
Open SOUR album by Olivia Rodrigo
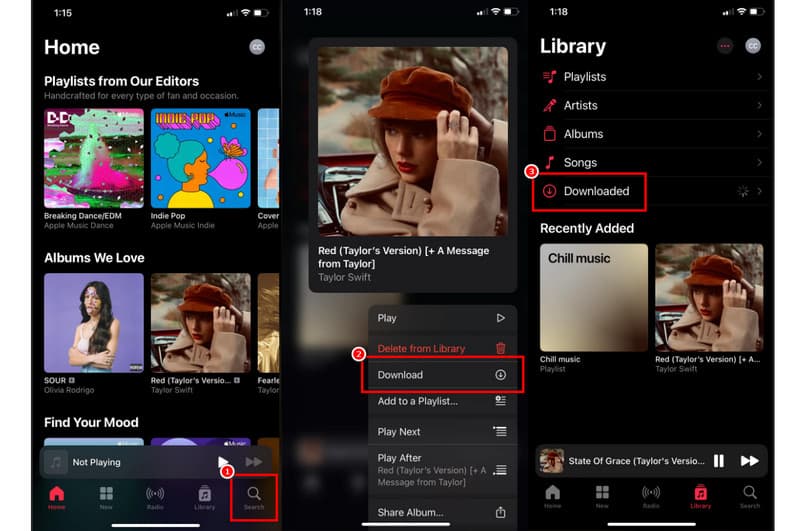pyautogui.click(x=94, y=323)
